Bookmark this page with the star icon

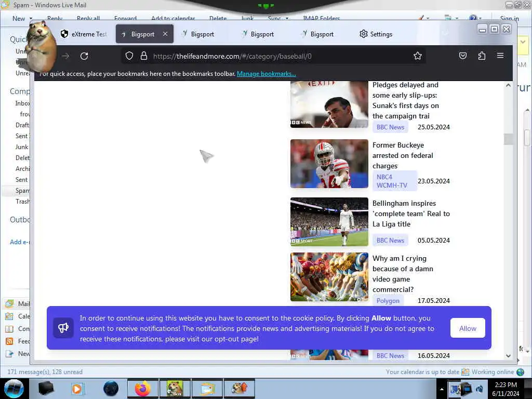point(417,56)
